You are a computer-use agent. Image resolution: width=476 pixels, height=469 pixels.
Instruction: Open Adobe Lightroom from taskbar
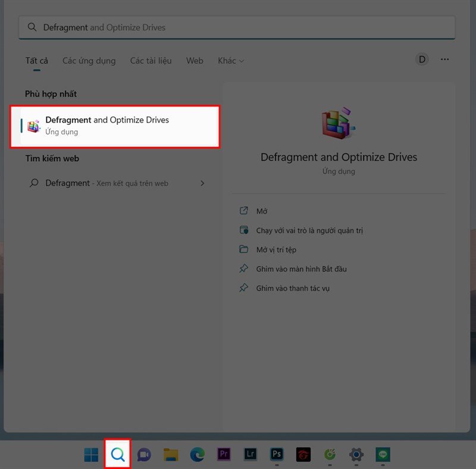250,455
